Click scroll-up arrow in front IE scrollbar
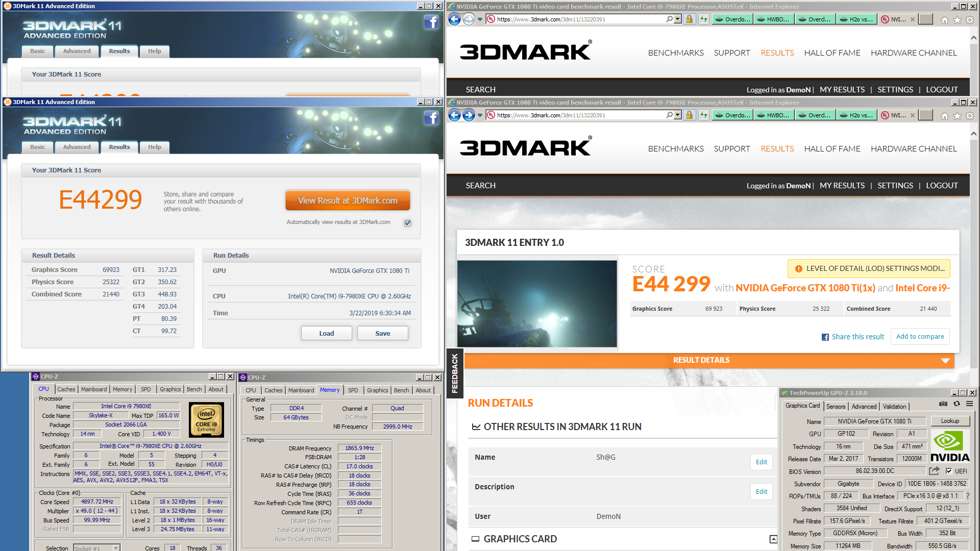Viewport: 980px width, 551px height. (x=974, y=134)
